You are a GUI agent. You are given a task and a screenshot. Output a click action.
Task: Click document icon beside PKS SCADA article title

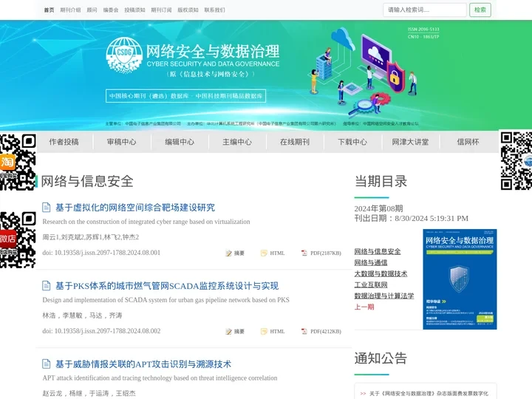click(47, 286)
